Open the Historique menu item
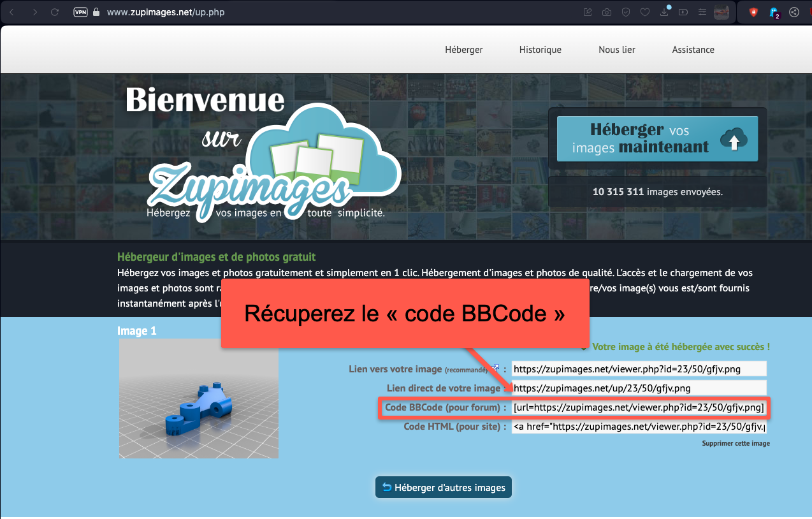 click(x=540, y=50)
